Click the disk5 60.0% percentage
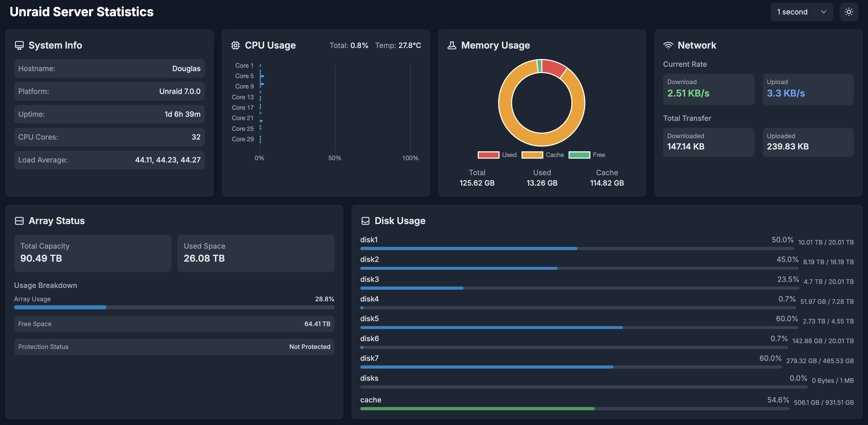 click(x=787, y=319)
